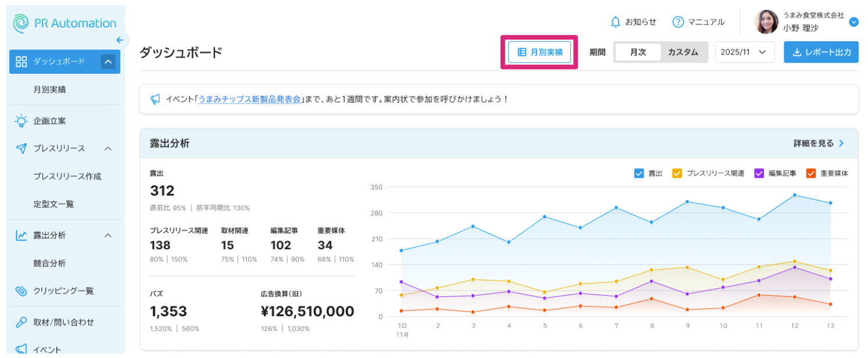Switch period to カスタム tab
The width and height of the screenshot is (868, 358).
tap(683, 52)
